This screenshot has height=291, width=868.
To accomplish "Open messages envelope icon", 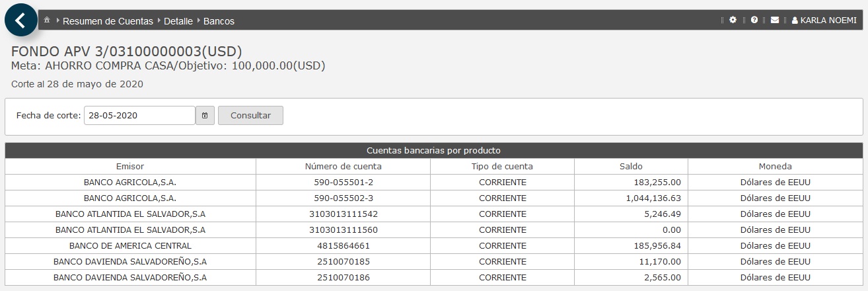I will coord(775,21).
